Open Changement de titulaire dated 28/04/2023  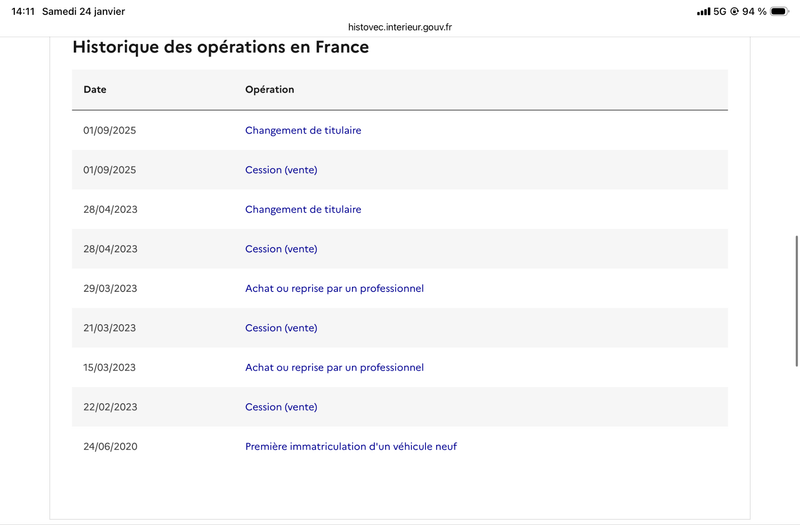[x=303, y=209]
